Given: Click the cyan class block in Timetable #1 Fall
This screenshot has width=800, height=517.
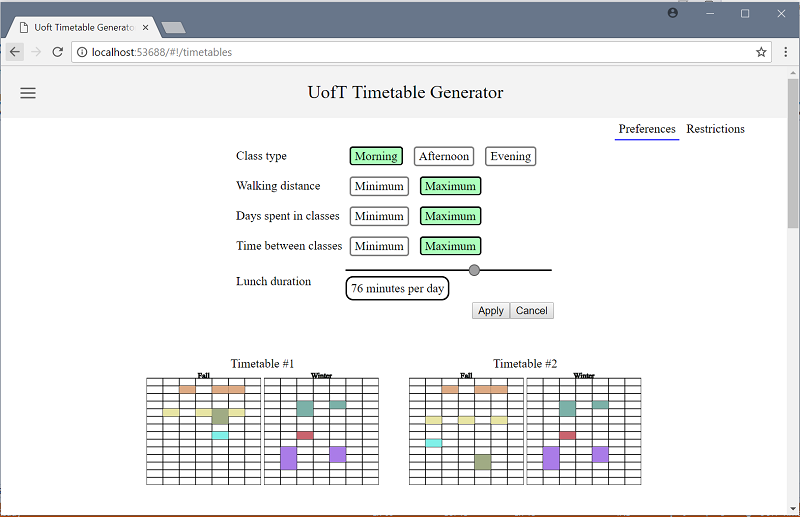Looking at the screenshot, I should click(220, 435).
